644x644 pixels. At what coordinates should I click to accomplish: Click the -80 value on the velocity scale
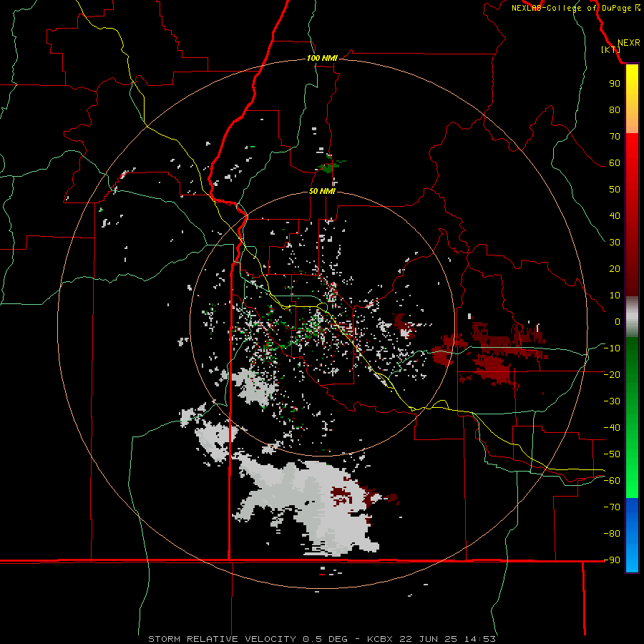[x=612, y=534]
